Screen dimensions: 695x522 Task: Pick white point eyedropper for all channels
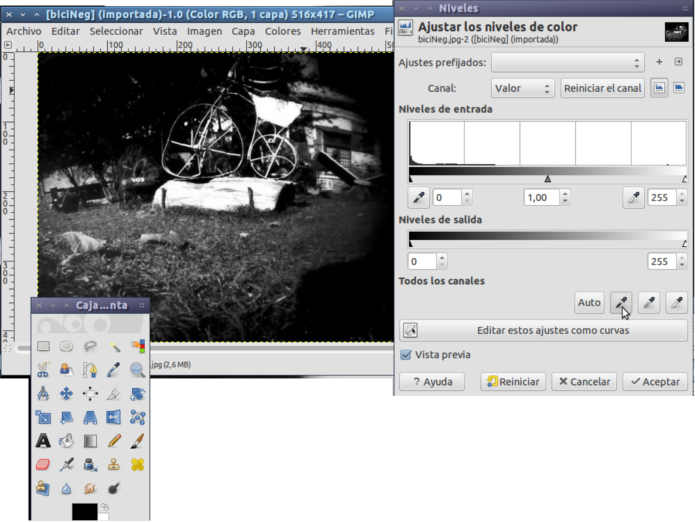[677, 302]
